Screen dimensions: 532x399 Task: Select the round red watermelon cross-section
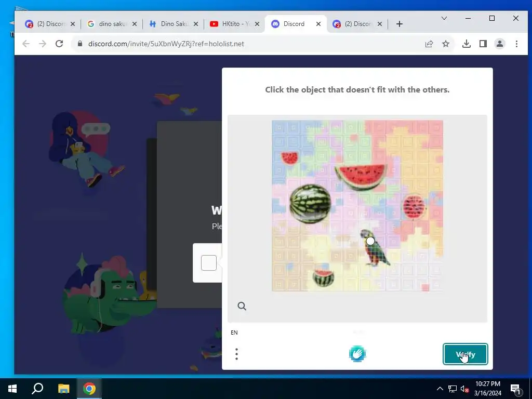(x=414, y=207)
